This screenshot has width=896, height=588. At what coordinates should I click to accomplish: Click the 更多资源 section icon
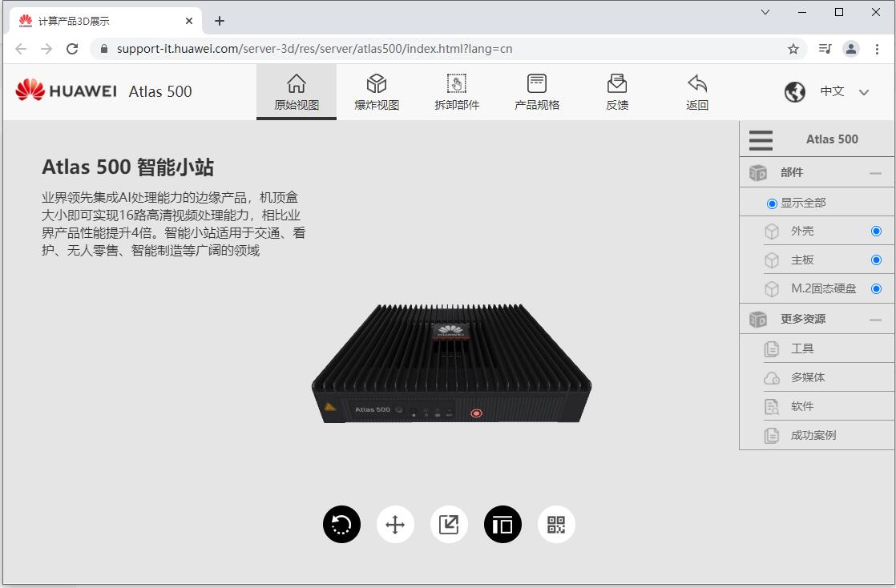coord(757,320)
